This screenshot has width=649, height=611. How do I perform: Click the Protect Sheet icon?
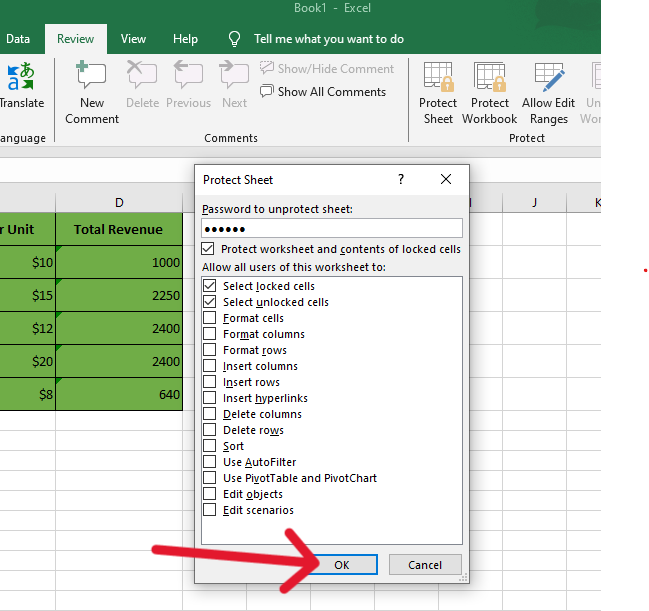tap(438, 78)
